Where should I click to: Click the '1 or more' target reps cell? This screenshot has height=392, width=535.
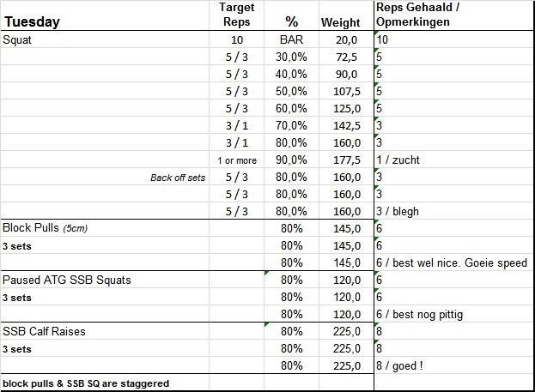tap(237, 161)
